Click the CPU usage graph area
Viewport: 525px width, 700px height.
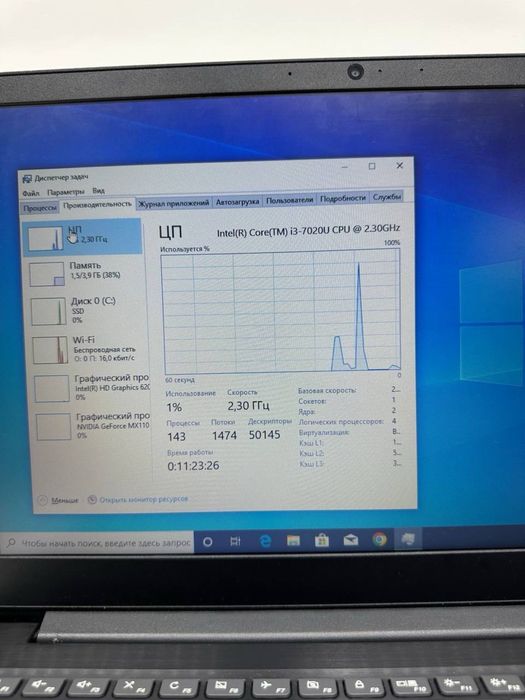click(x=281, y=312)
